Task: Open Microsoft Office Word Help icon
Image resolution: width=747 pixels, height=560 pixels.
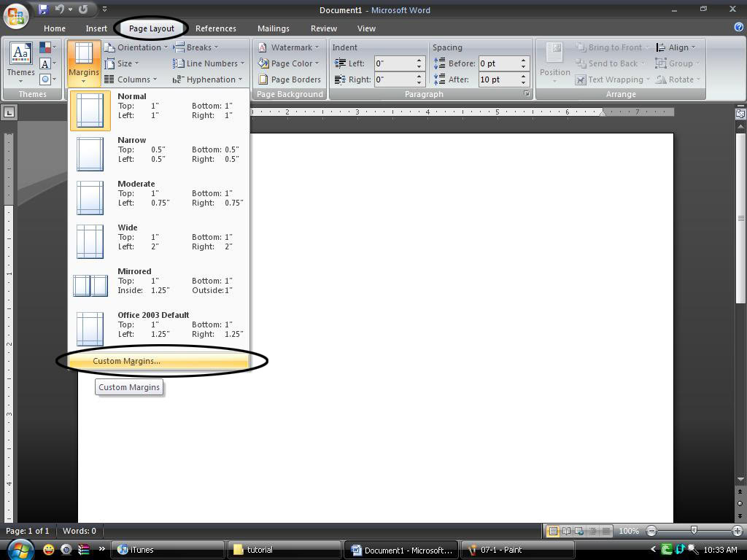Action: (x=739, y=28)
